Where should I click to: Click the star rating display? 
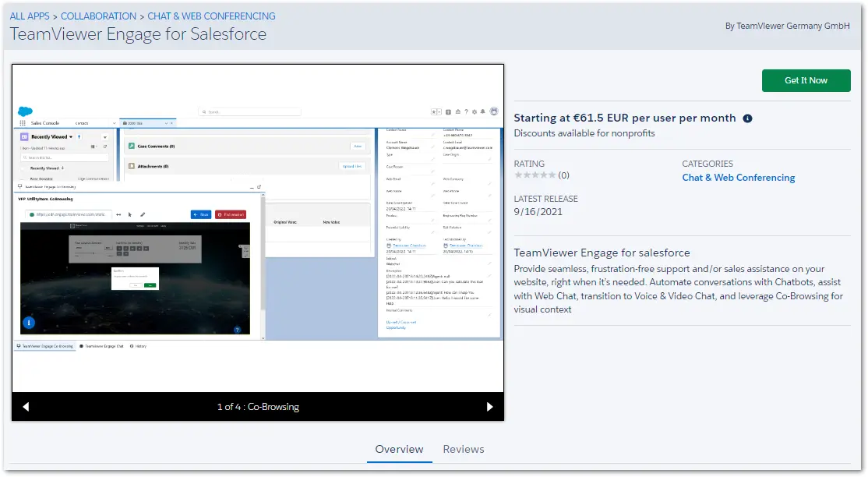(535, 175)
